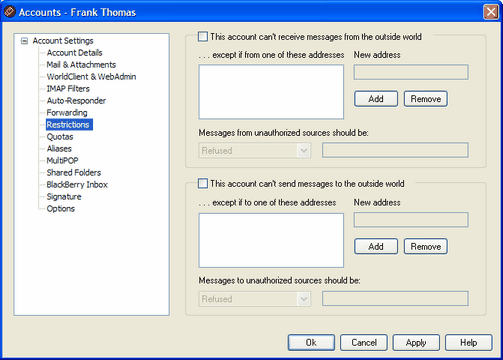Image resolution: width=503 pixels, height=360 pixels.
Task: Select the Restrictions tree item
Action: pyautogui.click(x=69, y=125)
